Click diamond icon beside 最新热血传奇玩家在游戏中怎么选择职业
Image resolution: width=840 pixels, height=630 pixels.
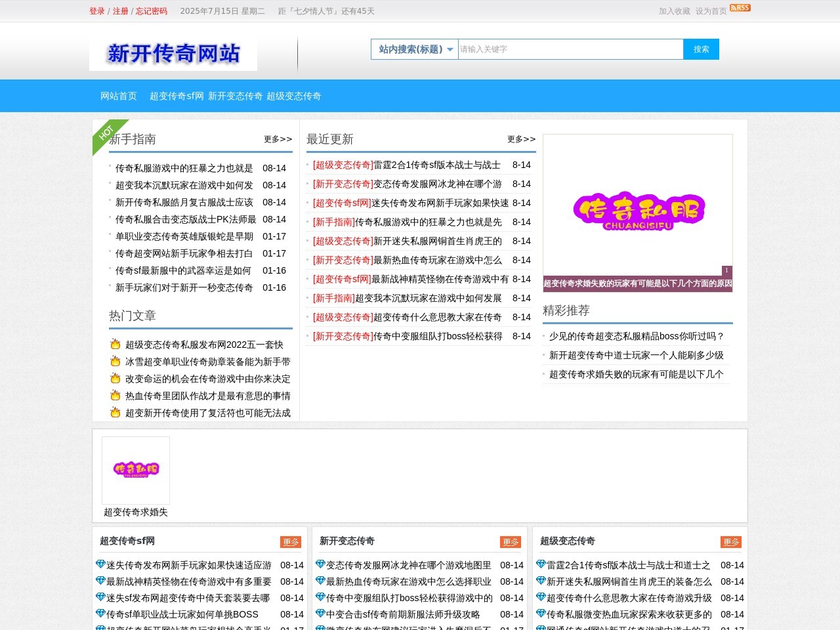coord(320,581)
